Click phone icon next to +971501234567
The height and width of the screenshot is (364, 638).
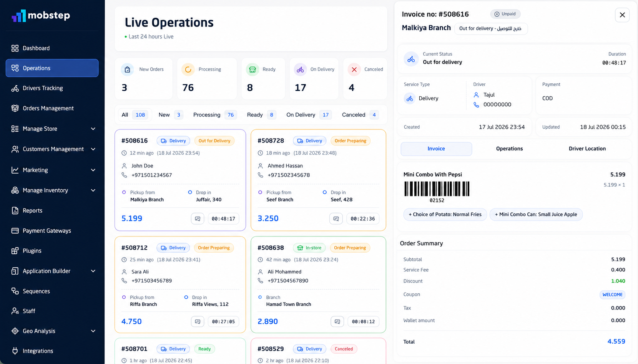click(124, 175)
